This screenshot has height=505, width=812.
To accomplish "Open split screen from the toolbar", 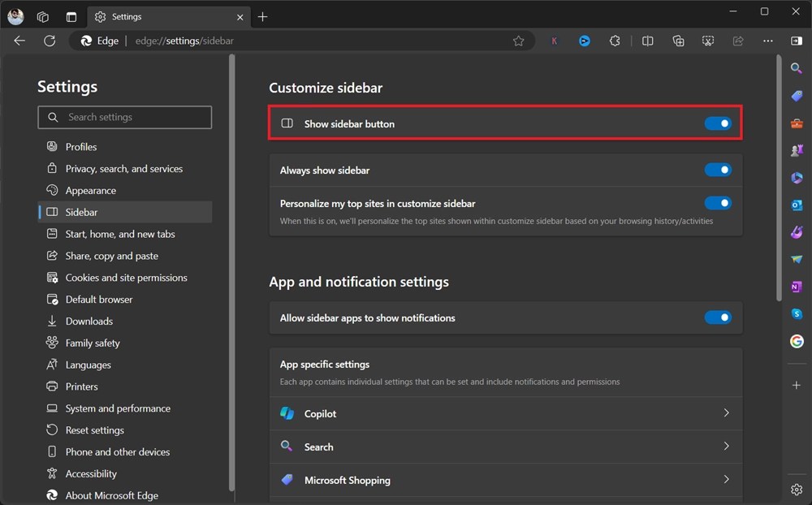I will [647, 41].
